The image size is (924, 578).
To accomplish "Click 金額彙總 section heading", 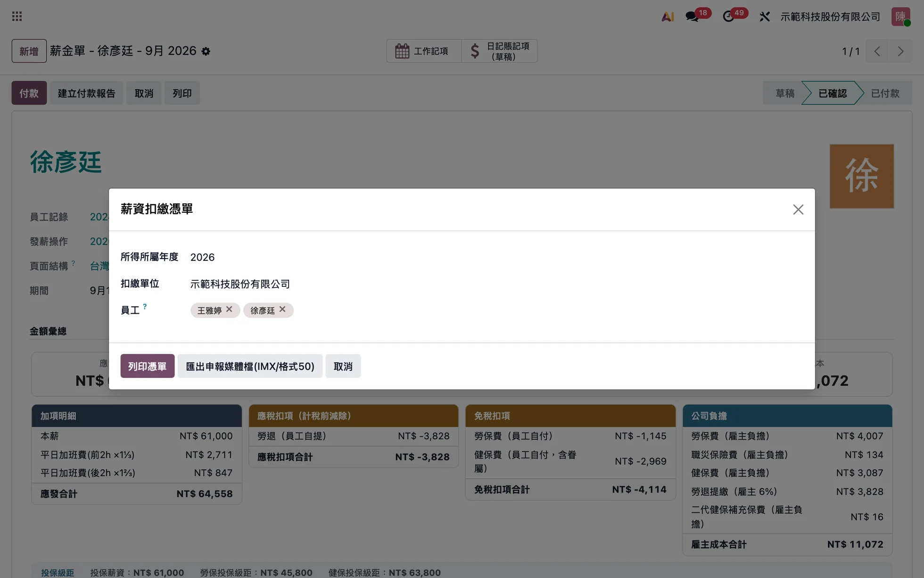I will tap(48, 331).
